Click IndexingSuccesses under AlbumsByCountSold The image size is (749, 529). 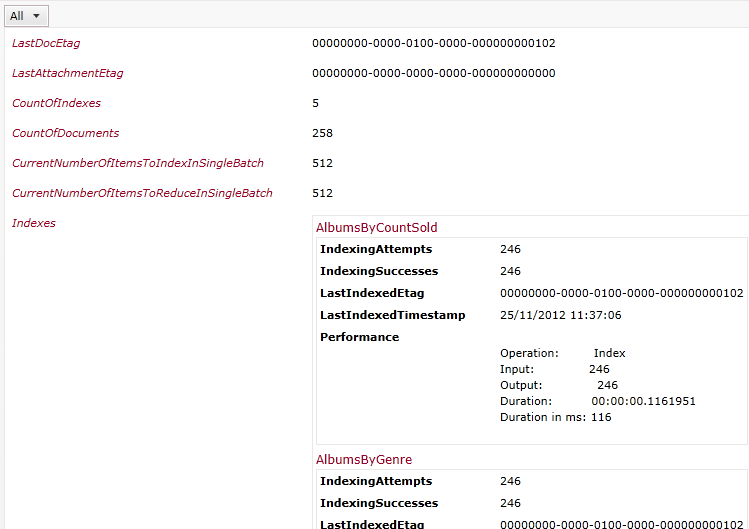[x=379, y=271]
